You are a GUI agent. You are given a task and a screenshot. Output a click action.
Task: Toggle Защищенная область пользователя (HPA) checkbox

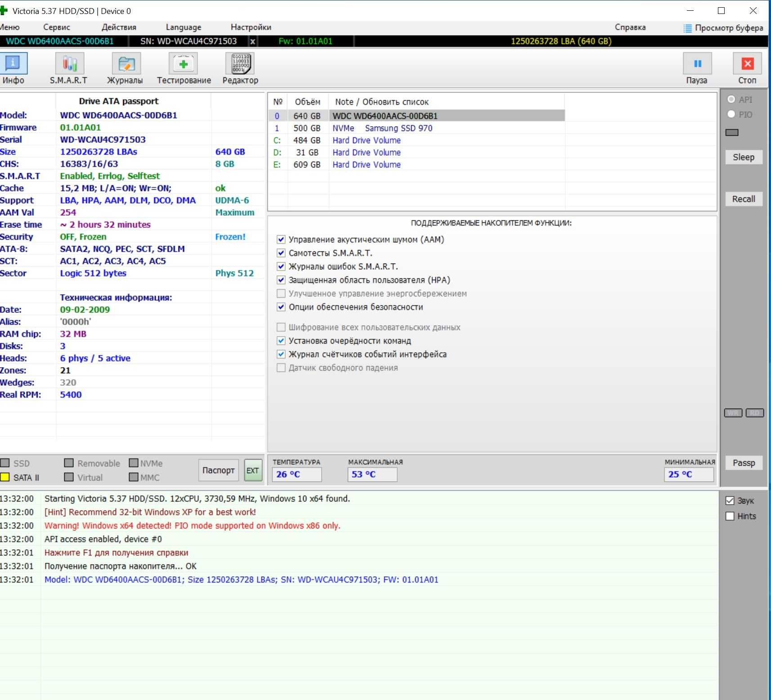click(281, 280)
